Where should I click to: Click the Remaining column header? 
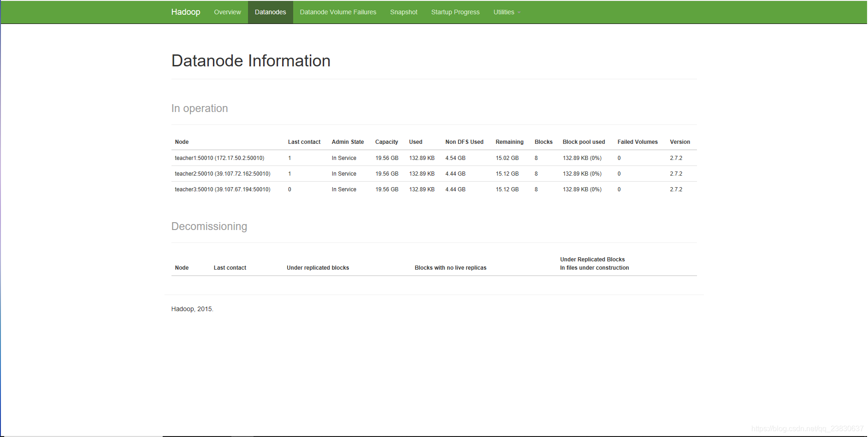click(x=509, y=142)
